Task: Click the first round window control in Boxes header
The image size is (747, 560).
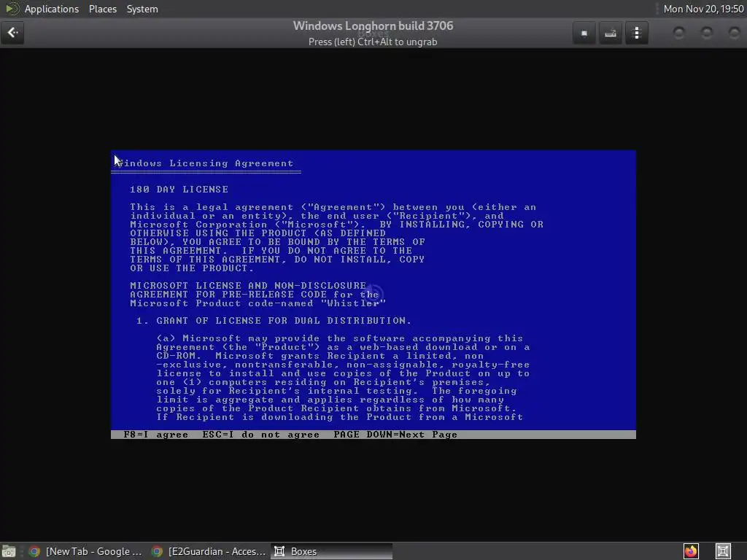Action: [679, 32]
